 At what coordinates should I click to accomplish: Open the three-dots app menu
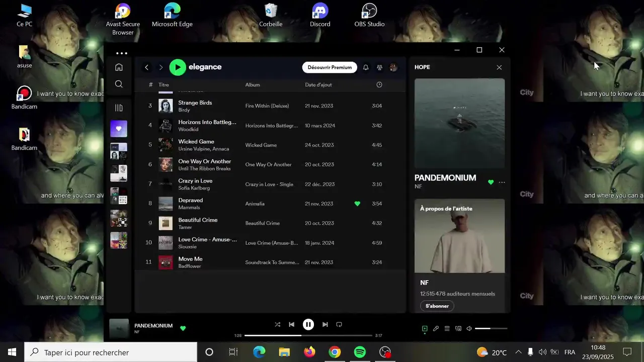coord(122,53)
